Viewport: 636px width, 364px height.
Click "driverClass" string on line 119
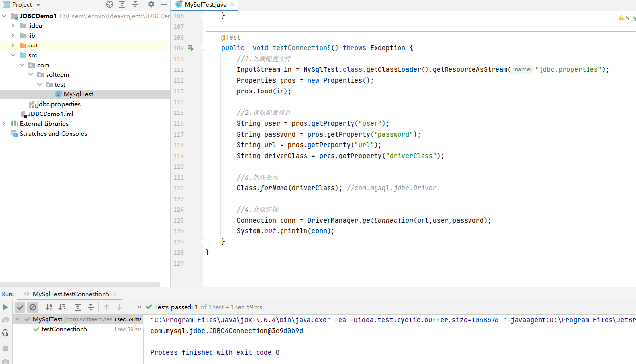pos(411,156)
